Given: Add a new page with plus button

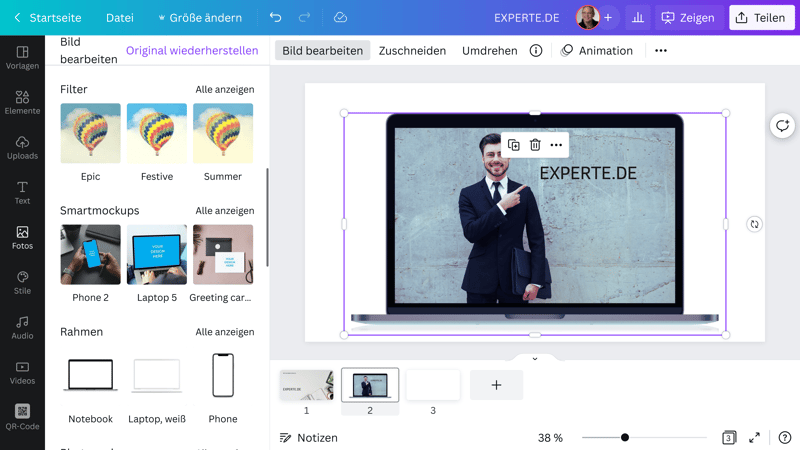Looking at the screenshot, I should click(496, 385).
